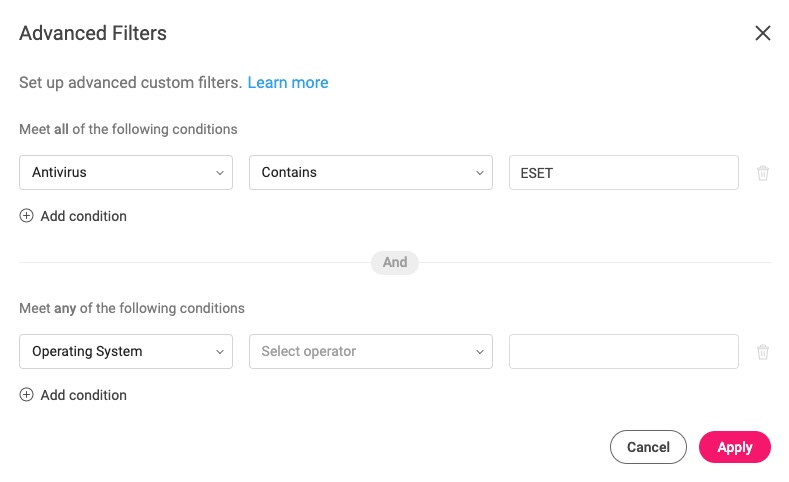
Task: Add condition to the 'Meet all' group
Action: coord(73,216)
